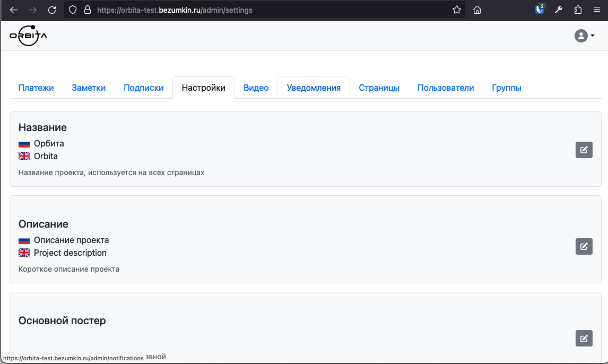Open the user account dropdown menu

click(584, 36)
